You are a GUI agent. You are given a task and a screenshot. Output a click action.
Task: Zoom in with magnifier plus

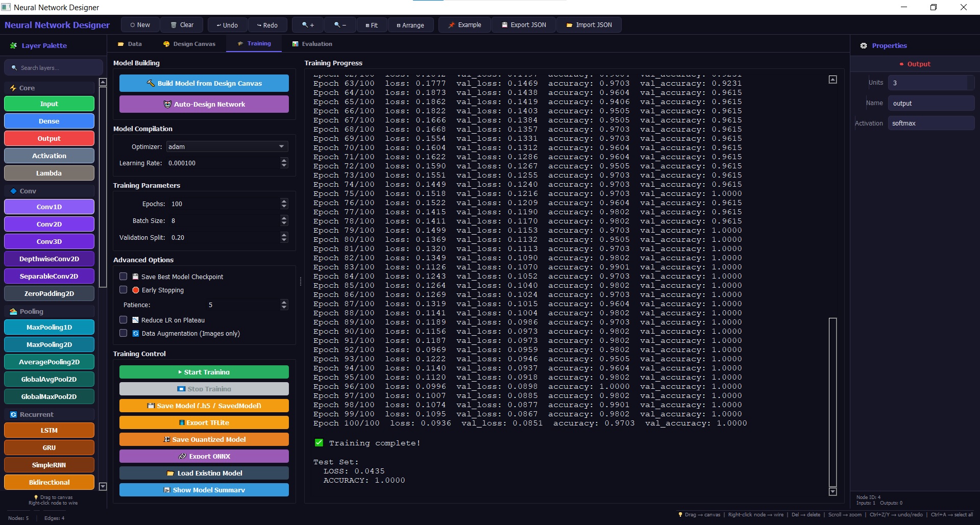click(308, 25)
